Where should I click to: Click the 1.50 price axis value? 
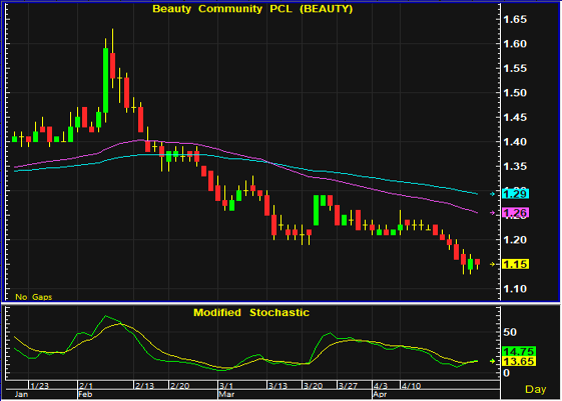coord(515,93)
